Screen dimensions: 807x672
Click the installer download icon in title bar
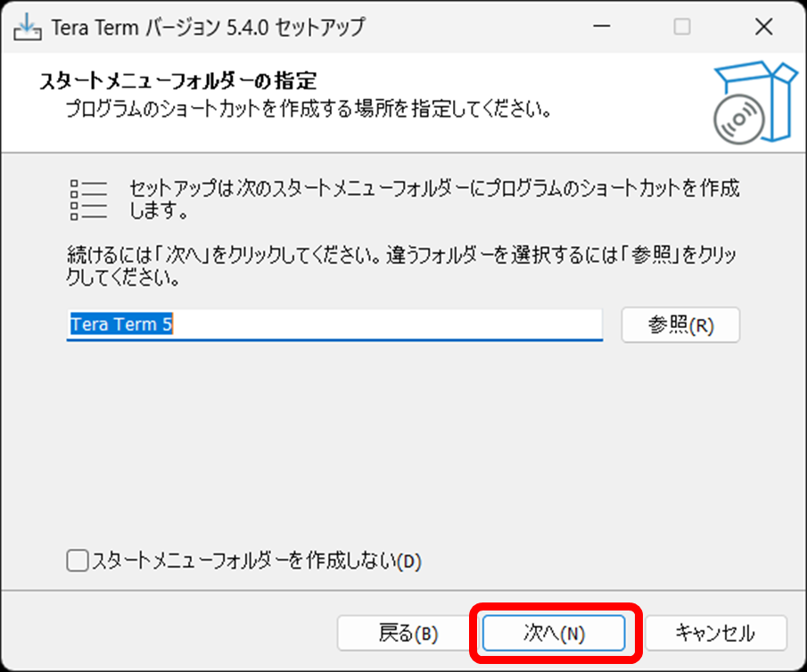[x=28, y=27]
